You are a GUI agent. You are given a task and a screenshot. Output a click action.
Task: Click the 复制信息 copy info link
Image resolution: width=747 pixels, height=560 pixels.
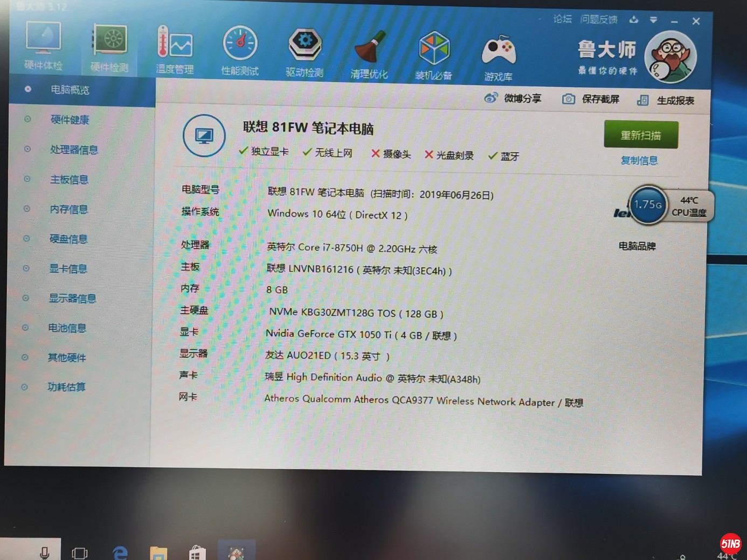pyautogui.click(x=639, y=161)
